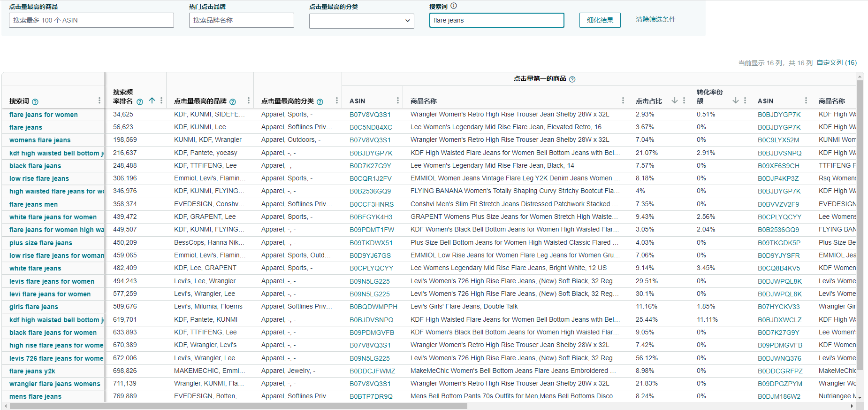Image resolution: width=868 pixels, height=410 pixels.
Task: Click the 细化结果 button
Action: 600,20
